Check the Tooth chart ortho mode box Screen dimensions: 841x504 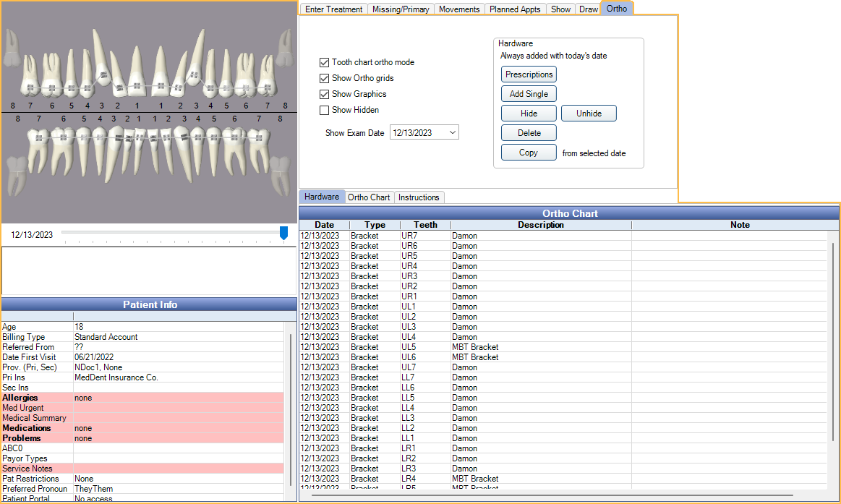pyautogui.click(x=325, y=62)
